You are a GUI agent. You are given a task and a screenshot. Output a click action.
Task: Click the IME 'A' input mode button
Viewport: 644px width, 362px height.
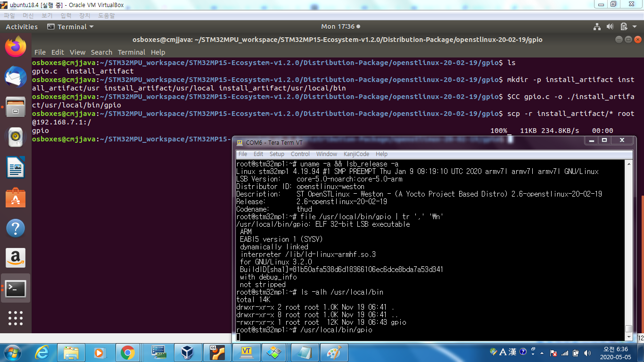[x=503, y=352]
